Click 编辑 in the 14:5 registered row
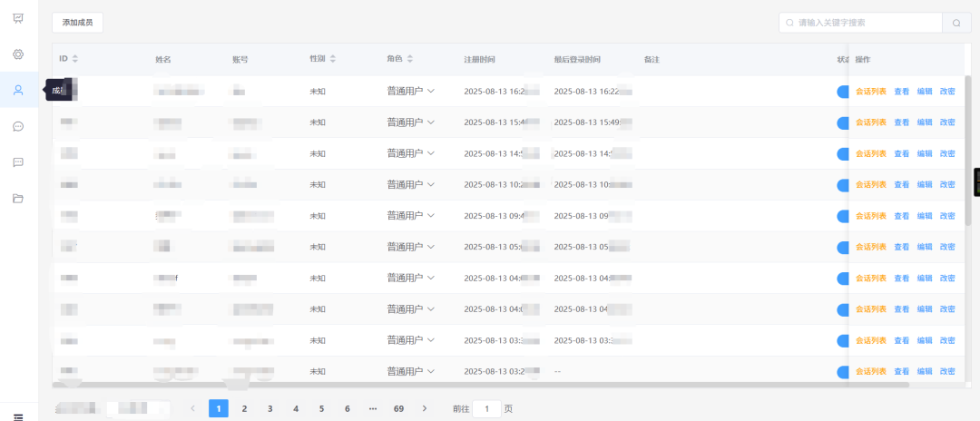This screenshot has height=421, width=980. click(x=925, y=153)
